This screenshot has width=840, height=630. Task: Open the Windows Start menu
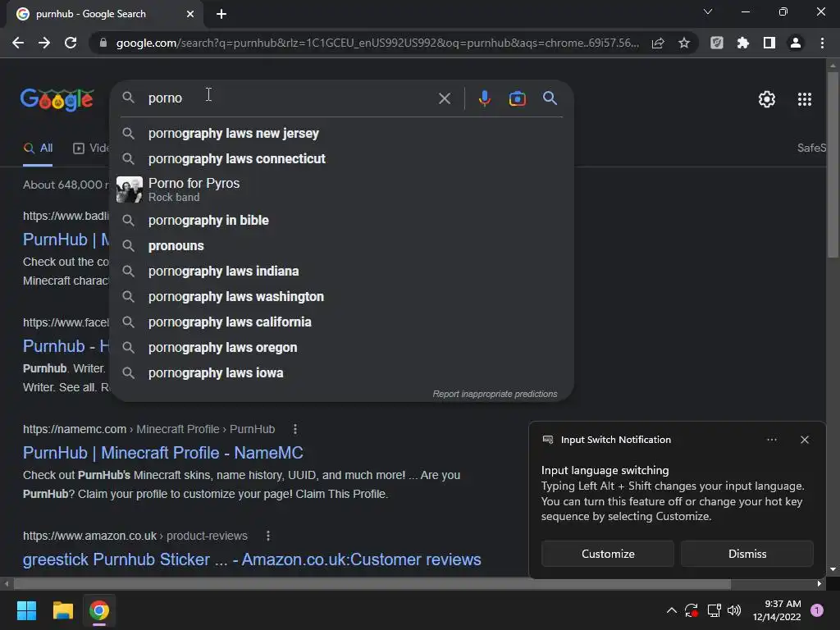click(26, 610)
